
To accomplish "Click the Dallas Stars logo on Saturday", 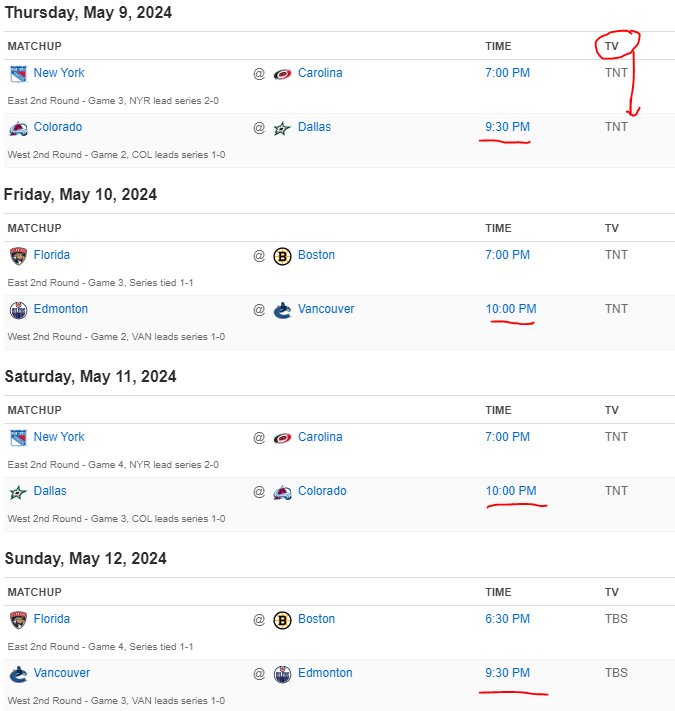I will click(18, 492).
